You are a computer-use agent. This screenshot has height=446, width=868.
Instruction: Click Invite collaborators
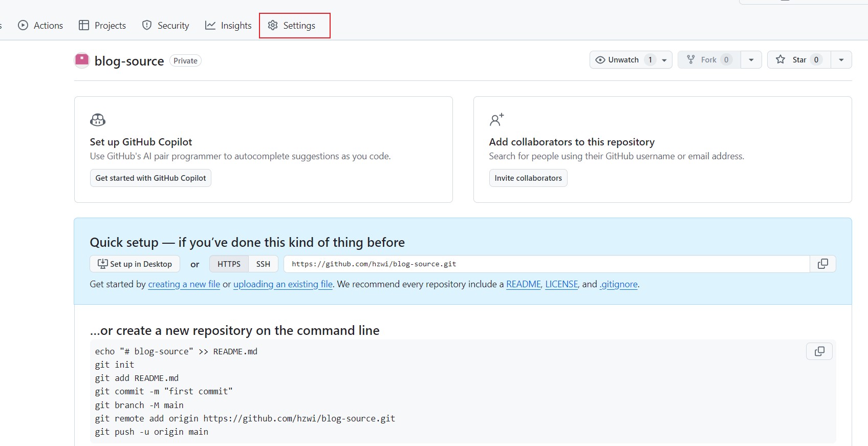[528, 178]
